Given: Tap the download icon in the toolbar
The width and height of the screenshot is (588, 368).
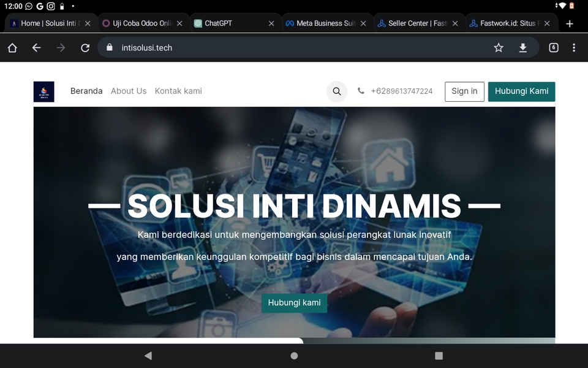Looking at the screenshot, I should (x=523, y=47).
